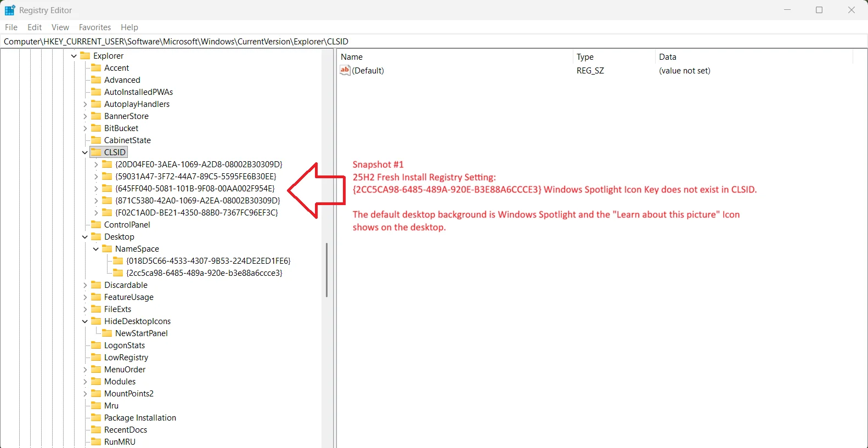The image size is (868, 448).
Task: Select the HideDesktopIcons key label
Action: coord(138,321)
